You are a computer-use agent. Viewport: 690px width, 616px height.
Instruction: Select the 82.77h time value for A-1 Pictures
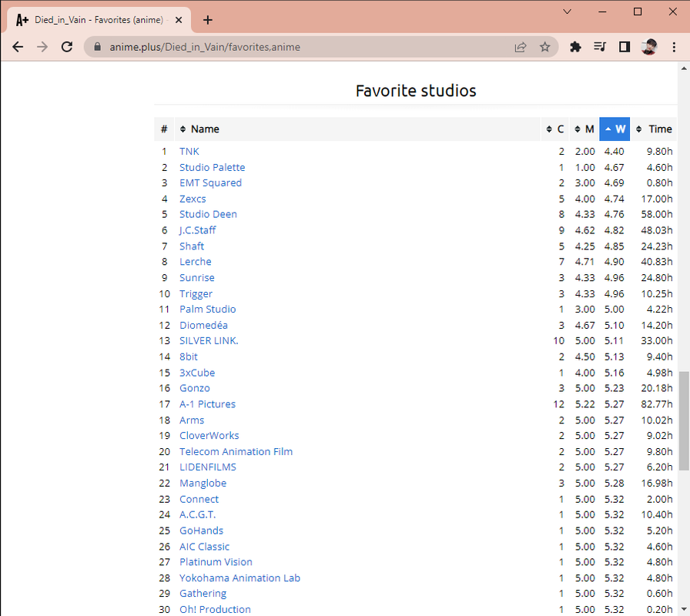point(657,404)
